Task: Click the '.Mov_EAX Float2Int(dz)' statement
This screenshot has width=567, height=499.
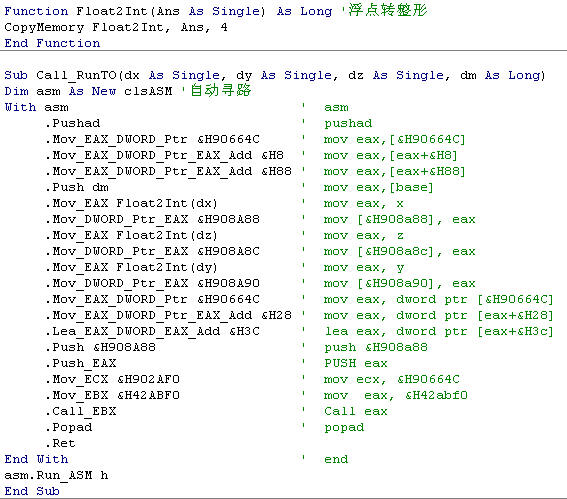Action: [x=132, y=235]
